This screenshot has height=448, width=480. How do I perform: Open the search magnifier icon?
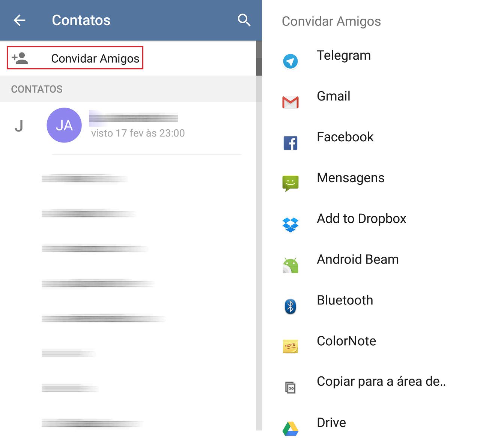[x=244, y=20]
